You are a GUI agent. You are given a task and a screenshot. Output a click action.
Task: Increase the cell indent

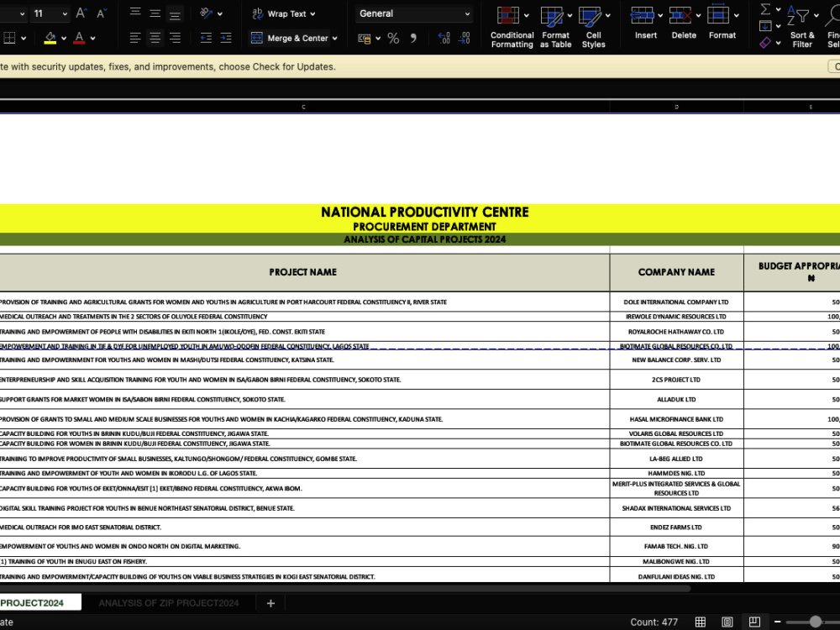pos(226,38)
